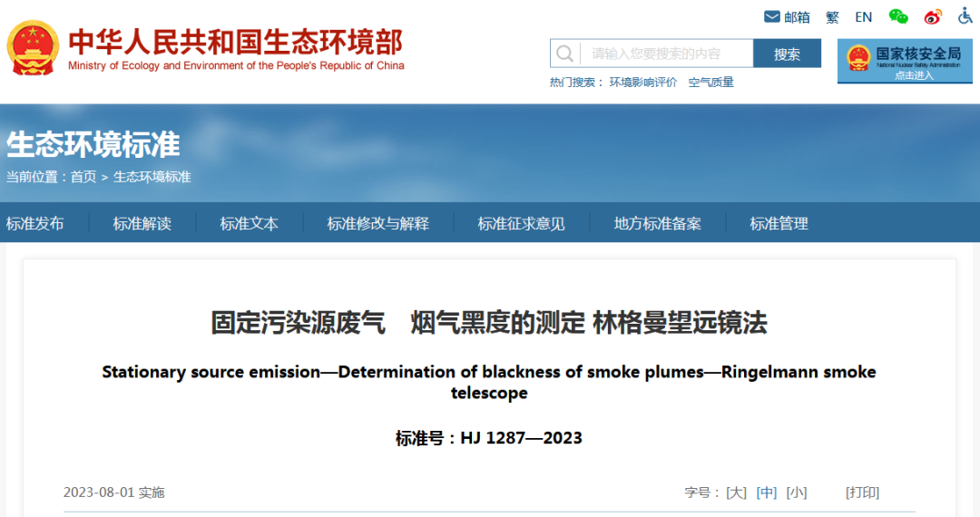The height and width of the screenshot is (517, 980).
Task: Open the 标准发布 menu tab
Action: pyautogui.click(x=35, y=223)
